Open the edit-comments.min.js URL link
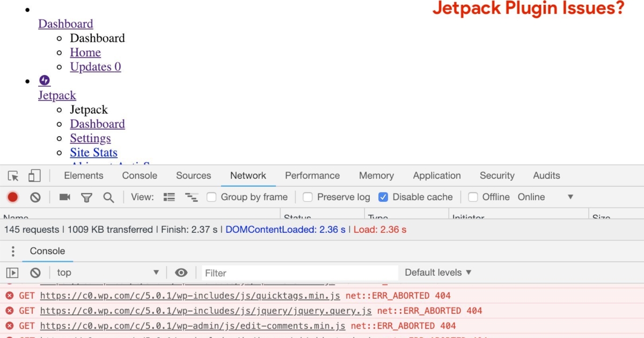The image size is (644, 338). (x=193, y=326)
